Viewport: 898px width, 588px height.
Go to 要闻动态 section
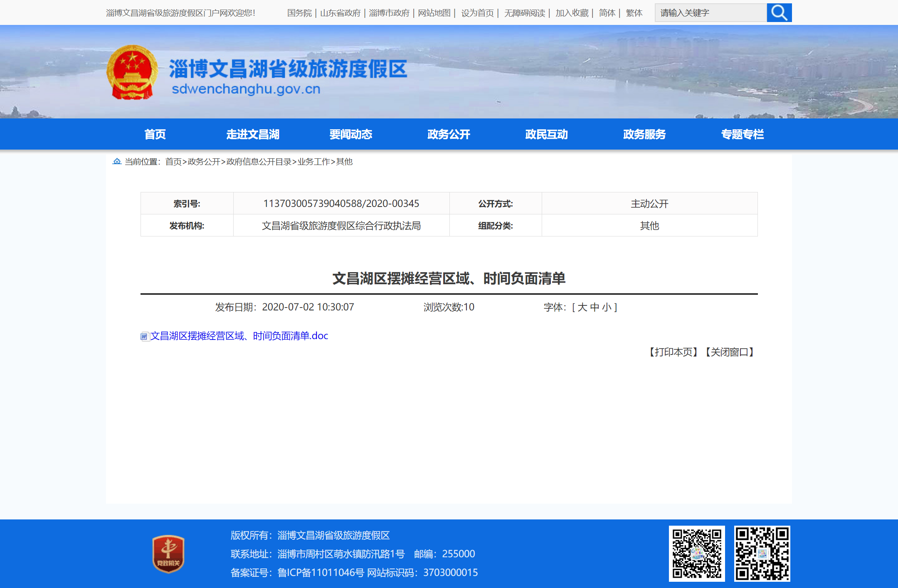tap(350, 134)
